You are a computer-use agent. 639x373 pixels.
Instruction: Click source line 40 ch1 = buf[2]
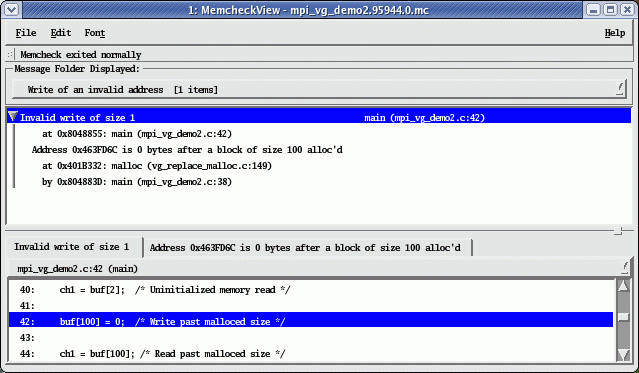(x=311, y=290)
